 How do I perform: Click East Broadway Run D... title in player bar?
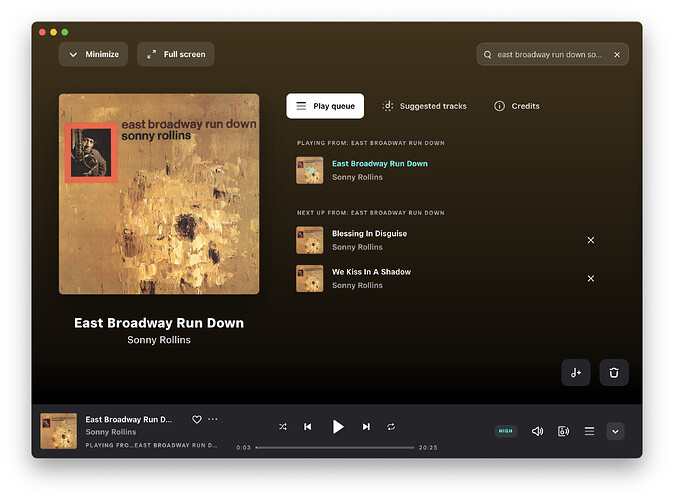(129, 419)
